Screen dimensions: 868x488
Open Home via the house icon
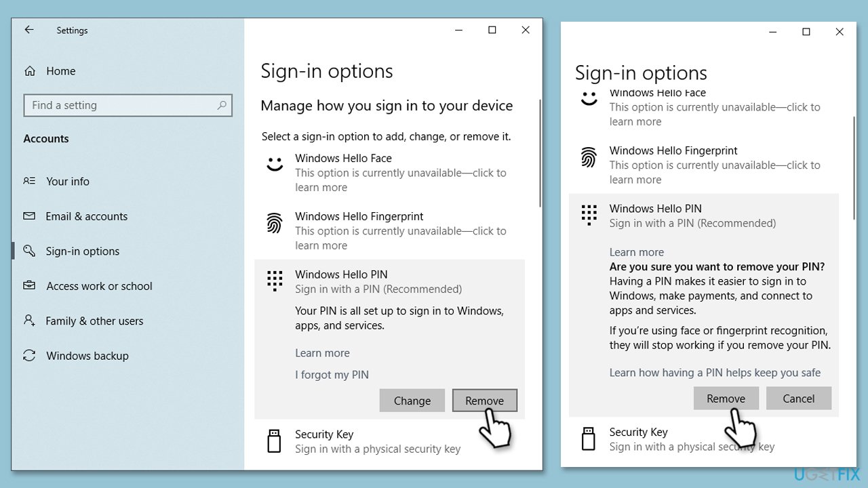click(30, 70)
